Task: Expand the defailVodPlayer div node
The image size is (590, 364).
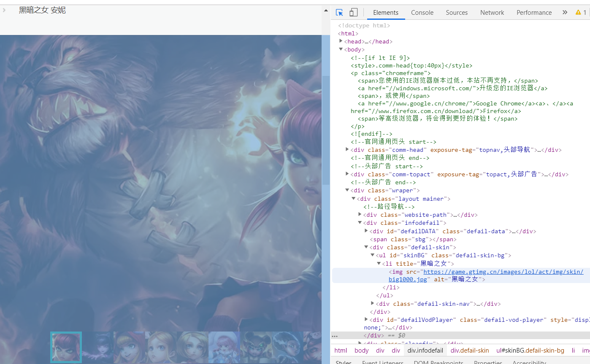Action: [366, 320]
